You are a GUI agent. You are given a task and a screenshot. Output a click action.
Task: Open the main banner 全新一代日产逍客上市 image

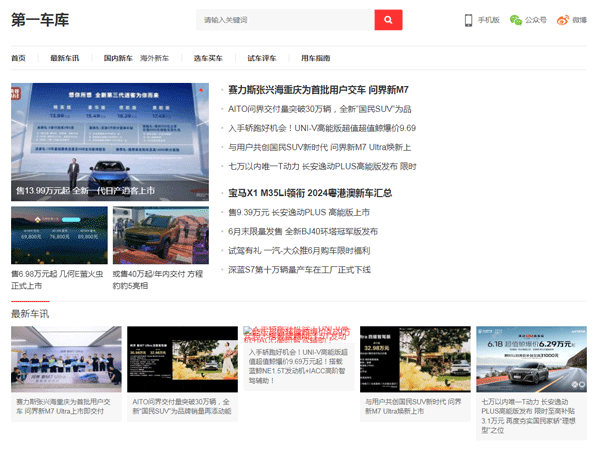click(x=110, y=142)
